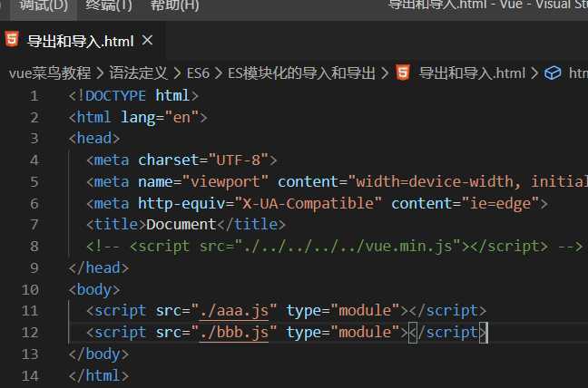Click "UTF-8" charset value
The image size is (588, 388).
(x=239, y=160)
